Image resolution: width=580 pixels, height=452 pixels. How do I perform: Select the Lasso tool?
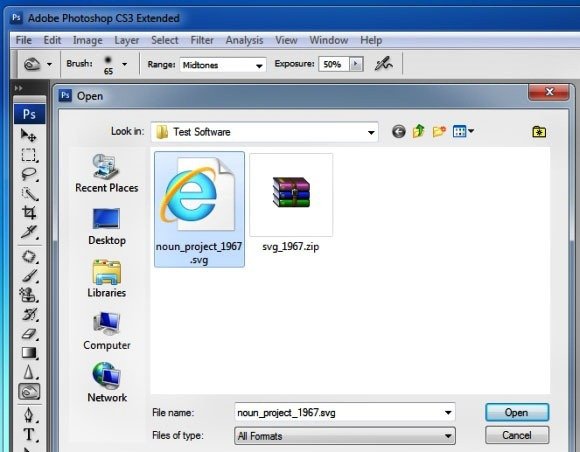(28, 174)
